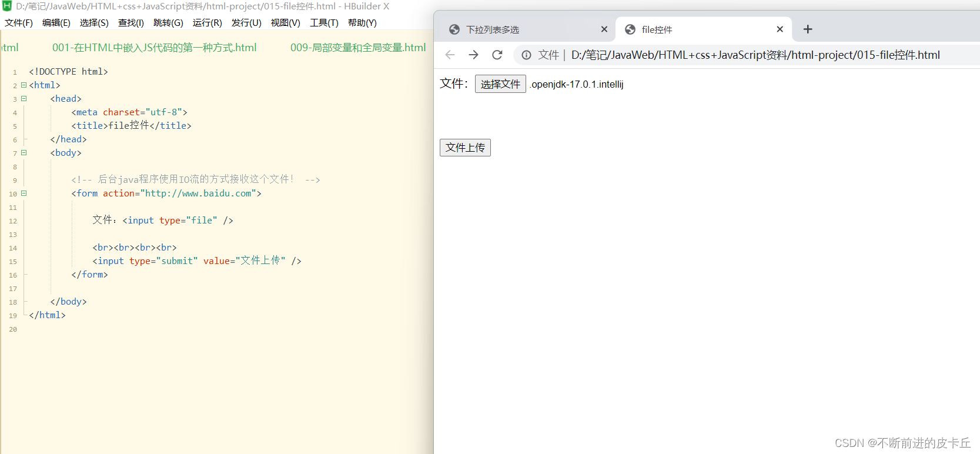Click the HBuilder X app icon in title bar
The width and height of the screenshot is (980, 454).
coord(7,6)
